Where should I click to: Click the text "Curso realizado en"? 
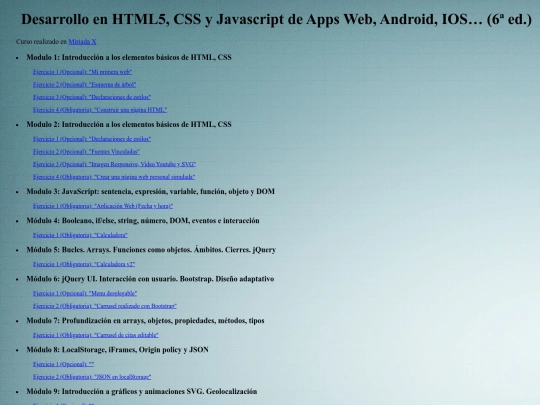(41, 42)
